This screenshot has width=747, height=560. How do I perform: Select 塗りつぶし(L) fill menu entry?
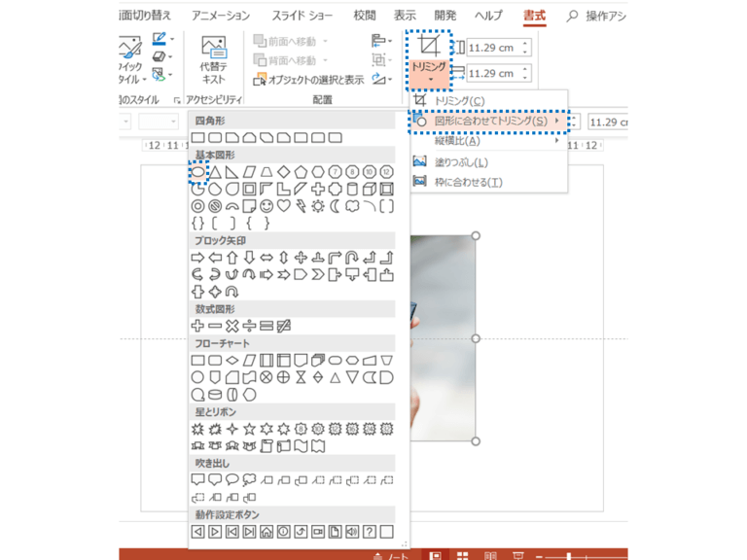(x=462, y=161)
